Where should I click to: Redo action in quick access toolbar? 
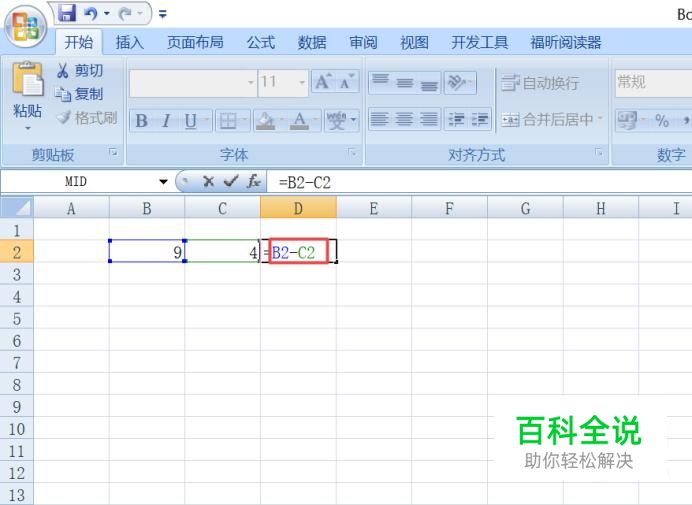(124, 14)
